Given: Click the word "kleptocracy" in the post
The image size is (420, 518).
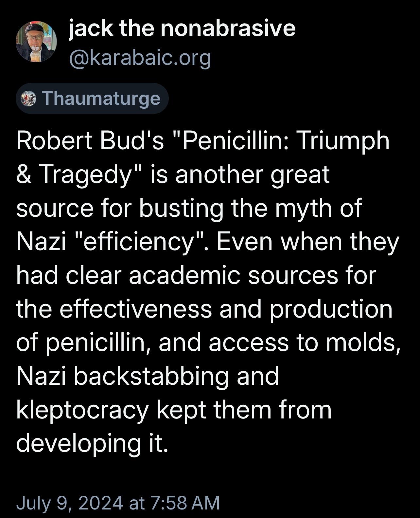Looking at the screenshot, I should point(82,410).
